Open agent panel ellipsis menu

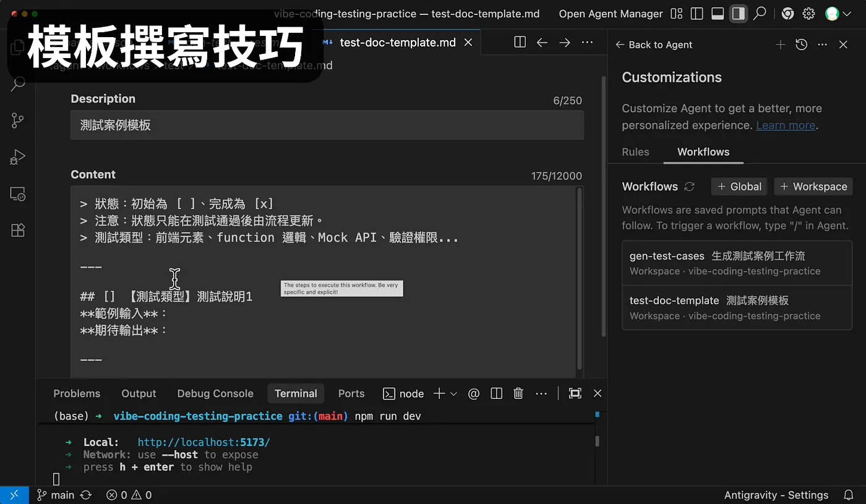tap(822, 45)
